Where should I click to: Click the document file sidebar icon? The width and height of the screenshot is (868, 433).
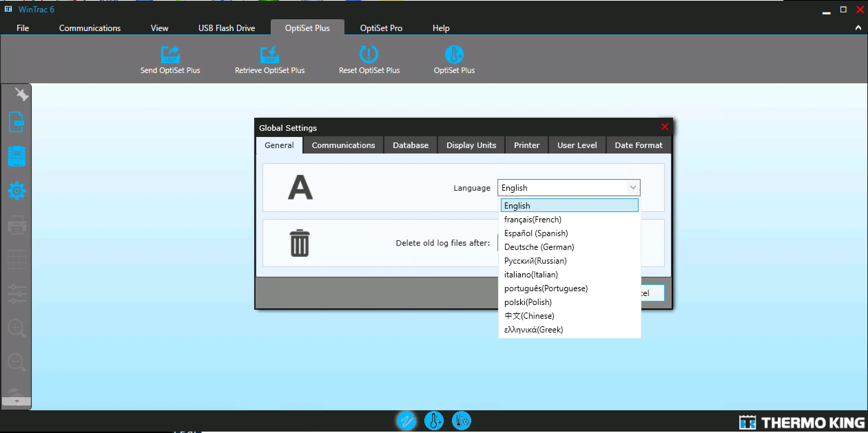[x=16, y=122]
